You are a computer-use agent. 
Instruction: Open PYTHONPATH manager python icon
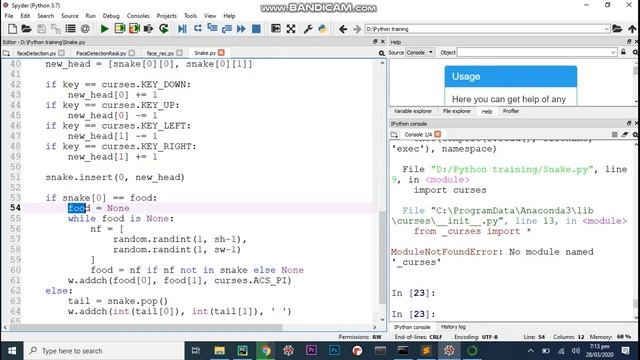click(322, 29)
